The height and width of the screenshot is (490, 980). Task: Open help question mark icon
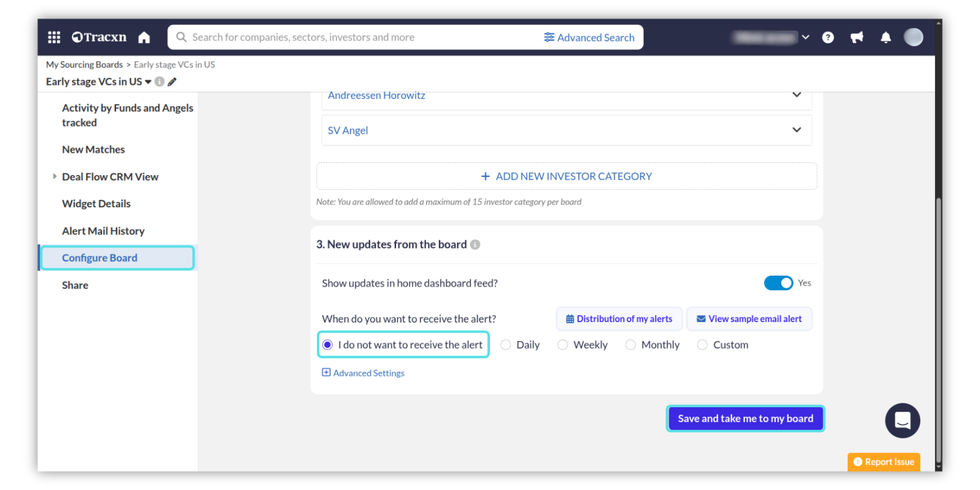tap(828, 37)
